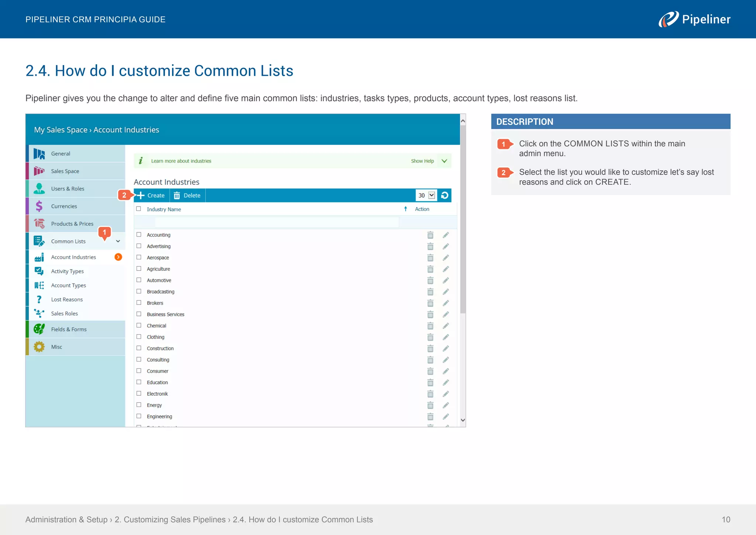Collapse the Common Lists chevron

tap(118, 241)
